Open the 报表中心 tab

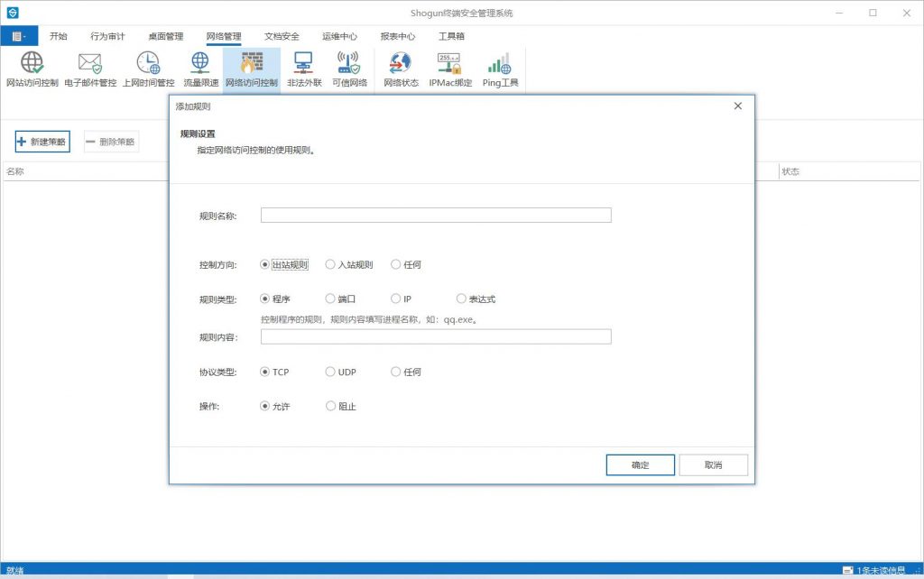pos(398,37)
